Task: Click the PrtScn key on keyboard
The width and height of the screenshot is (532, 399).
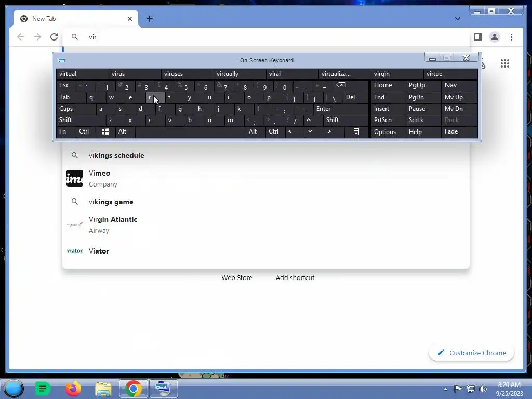Action: [388, 120]
